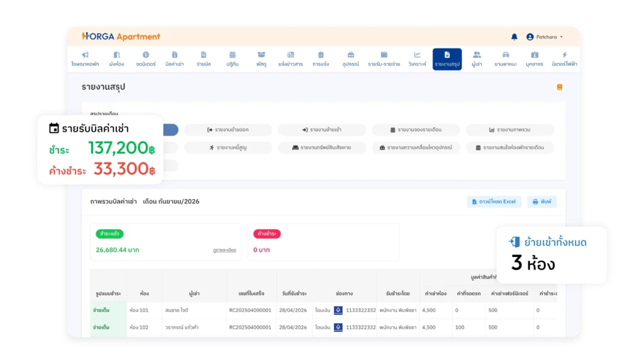Click the ห้อง column header

tap(145, 293)
